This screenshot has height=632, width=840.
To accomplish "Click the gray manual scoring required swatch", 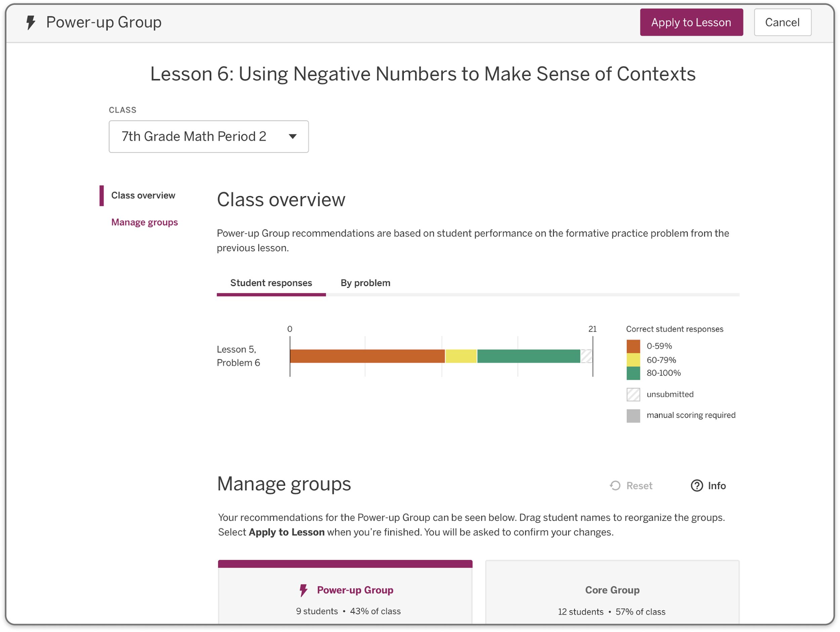I will 633,416.
